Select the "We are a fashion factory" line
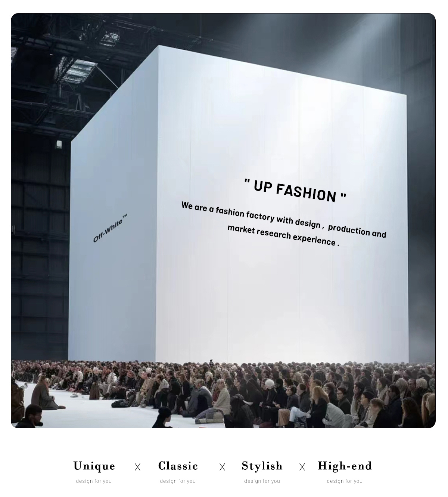448x497 pixels. (x=284, y=220)
